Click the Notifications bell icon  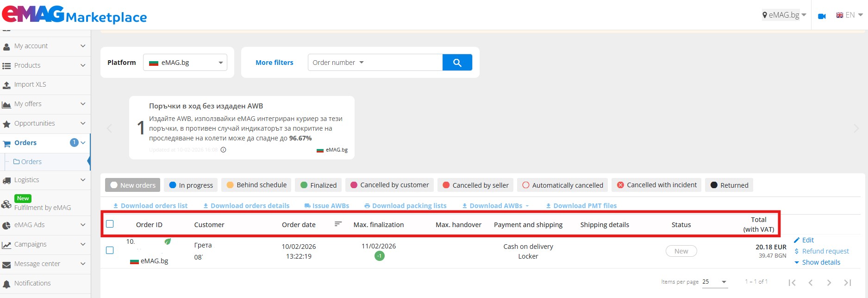point(6,284)
